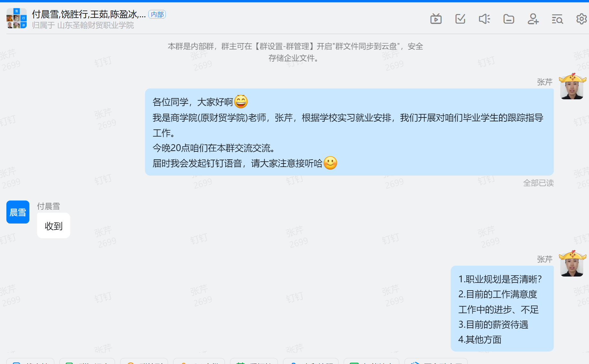Screen dimensions: 589x364
Task: Open 付晨雪's blue 晨雪 avatar
Action: [18, 212]
